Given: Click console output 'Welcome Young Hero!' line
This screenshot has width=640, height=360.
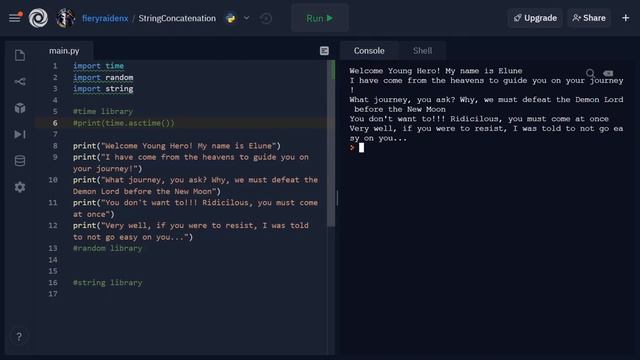Looking at the screenshot, I should pos(436,71).
